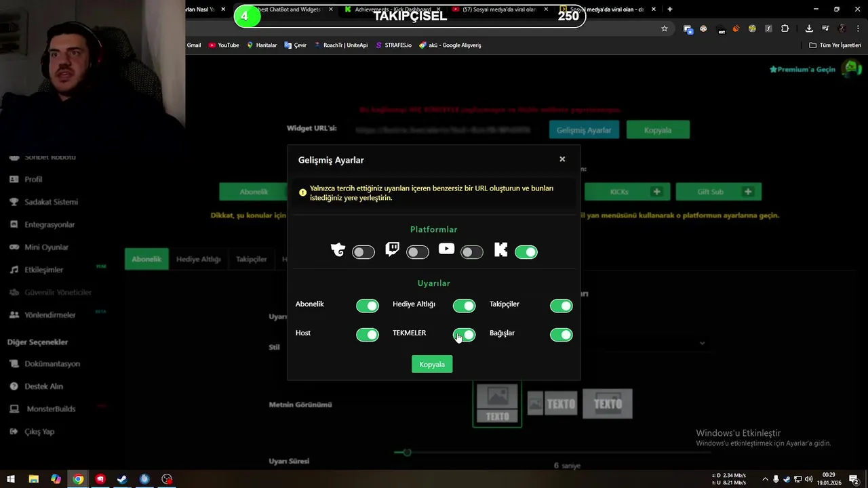The height and width of the screenshot is (488, 868).
Task: Switch to the Hediye Altlığı tab
Action: (x=199, y=259)
